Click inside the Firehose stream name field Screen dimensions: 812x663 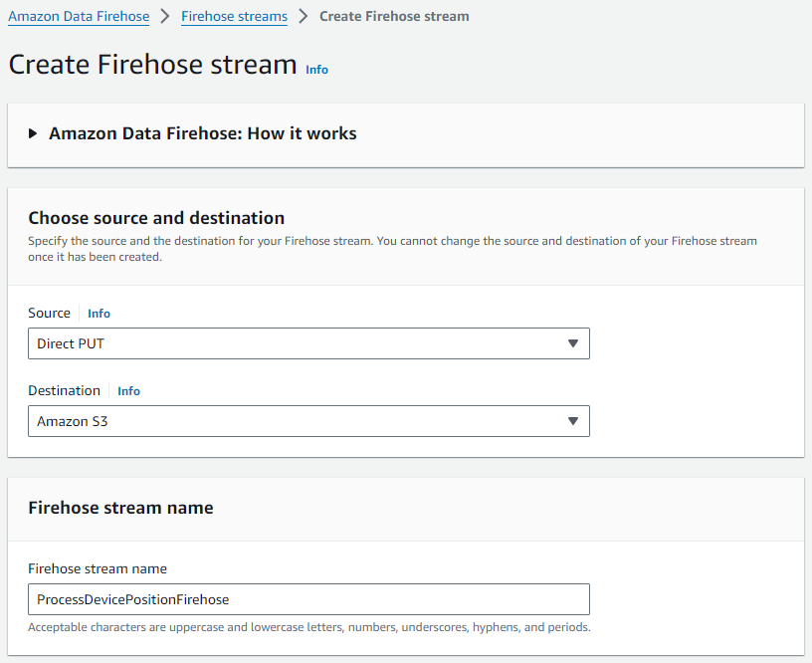[308, 599]
